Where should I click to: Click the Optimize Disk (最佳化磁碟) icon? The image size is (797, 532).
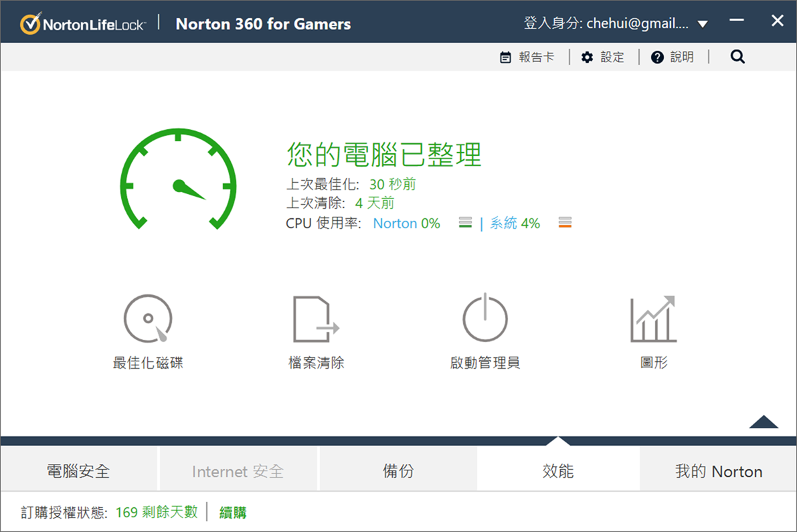coord(148,319)
